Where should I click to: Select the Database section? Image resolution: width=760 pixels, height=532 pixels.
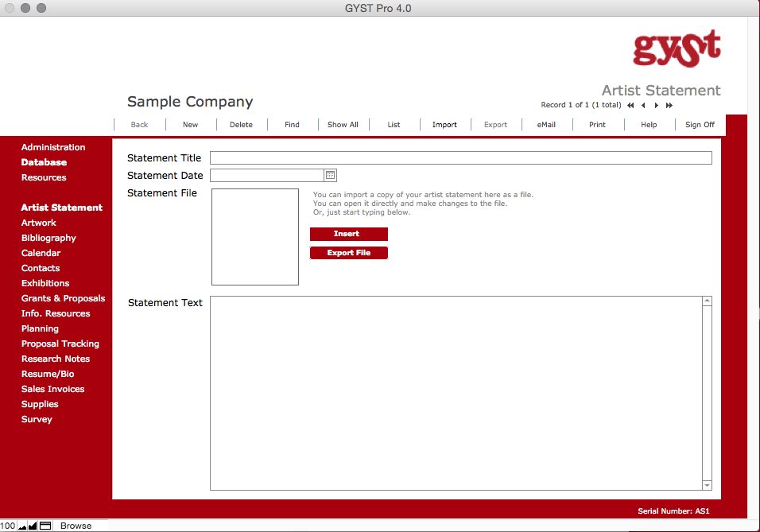point(44,162)
